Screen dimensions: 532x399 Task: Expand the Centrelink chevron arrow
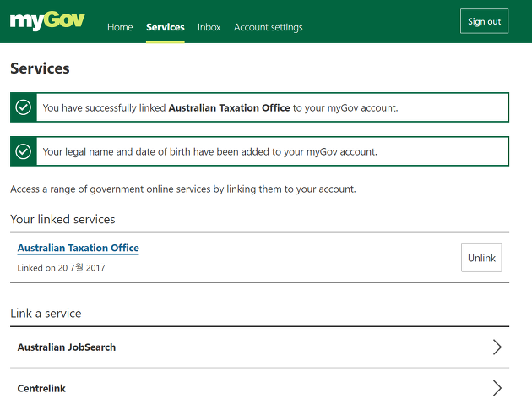point(497,388)
